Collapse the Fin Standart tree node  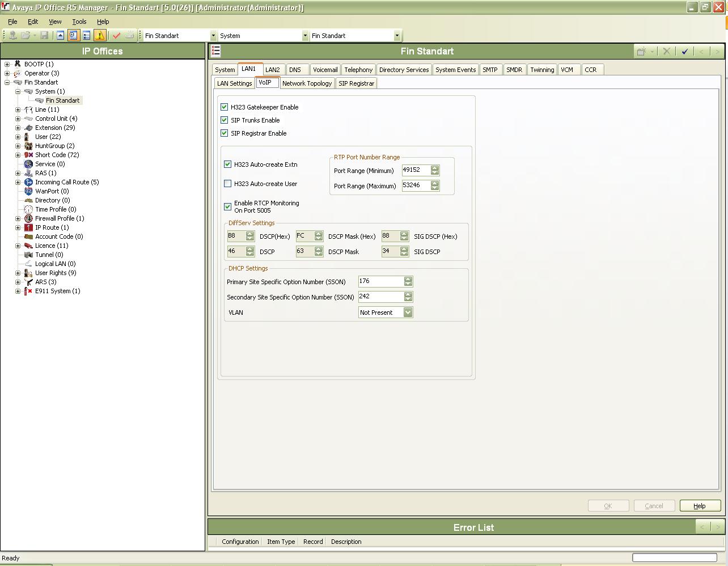pyautogui.click(x=7, y=82)
